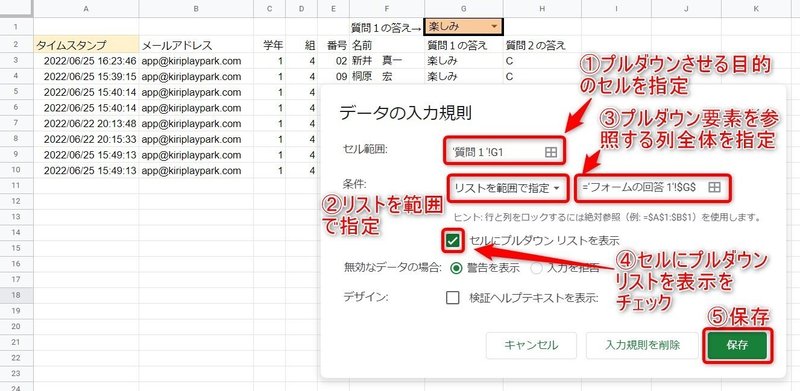Image resolution: width=800 pixels, height=391 pixels.
Task: Click answer C in row 4
Action: (542, 77)
